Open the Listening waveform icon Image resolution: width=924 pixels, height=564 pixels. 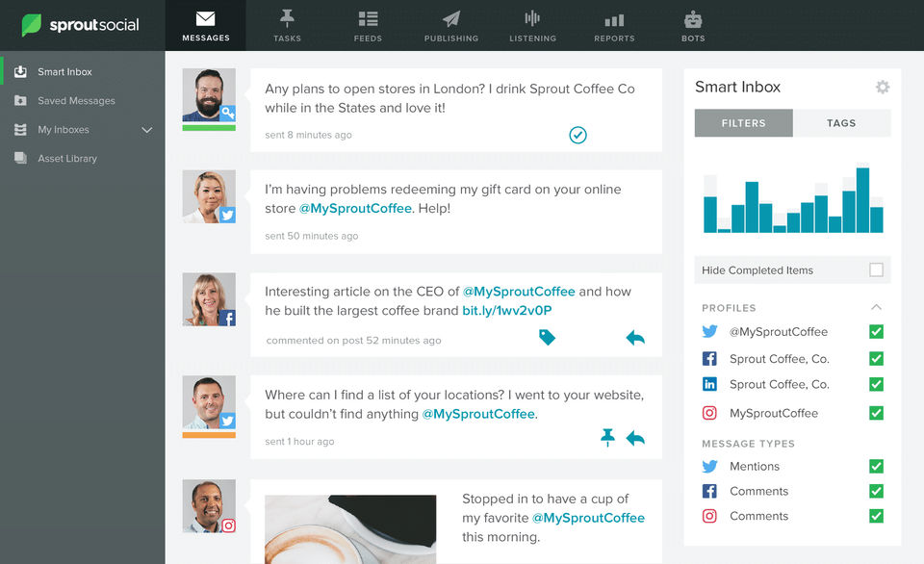tap(532, 18)
